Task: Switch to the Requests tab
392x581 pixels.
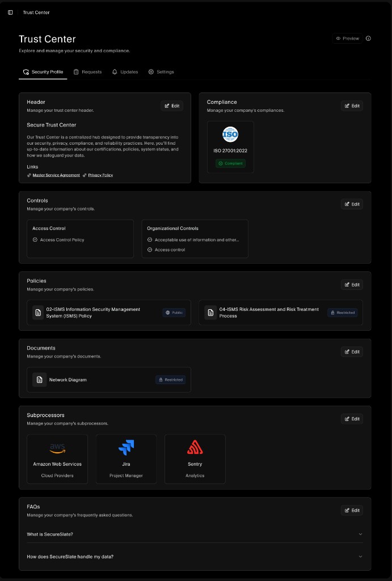Action: click(87, 71)
